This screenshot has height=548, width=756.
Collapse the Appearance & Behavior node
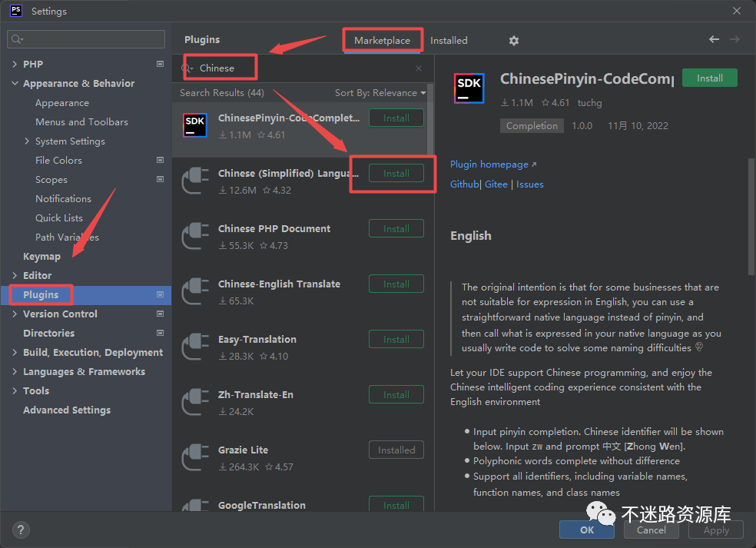click(x=15, y=84)
